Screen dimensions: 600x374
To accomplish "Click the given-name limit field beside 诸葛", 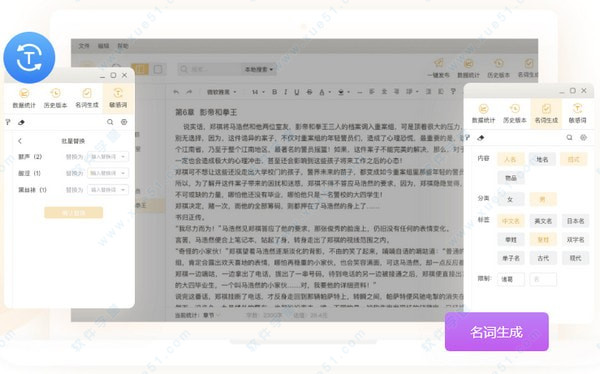I will 543,279.
